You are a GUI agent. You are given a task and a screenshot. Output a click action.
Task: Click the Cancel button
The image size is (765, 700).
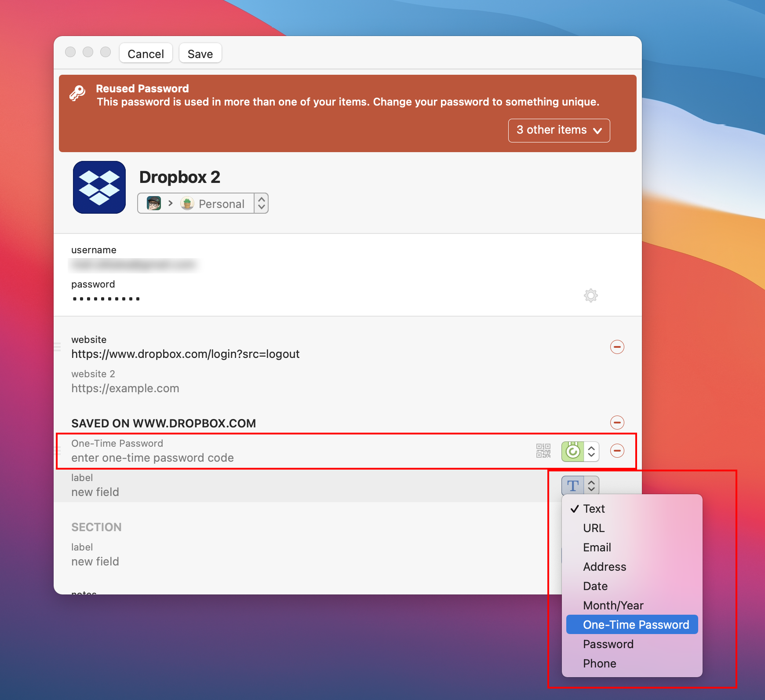tap(146, 54)
